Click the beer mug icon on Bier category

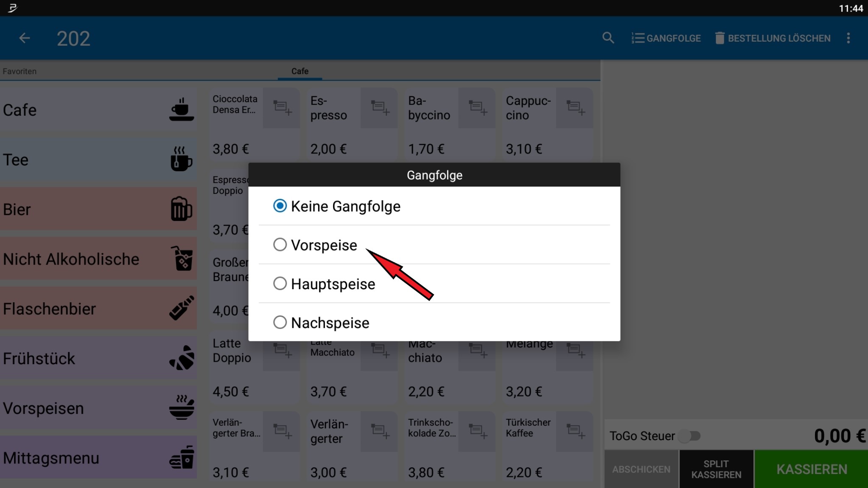pos(180,209)
